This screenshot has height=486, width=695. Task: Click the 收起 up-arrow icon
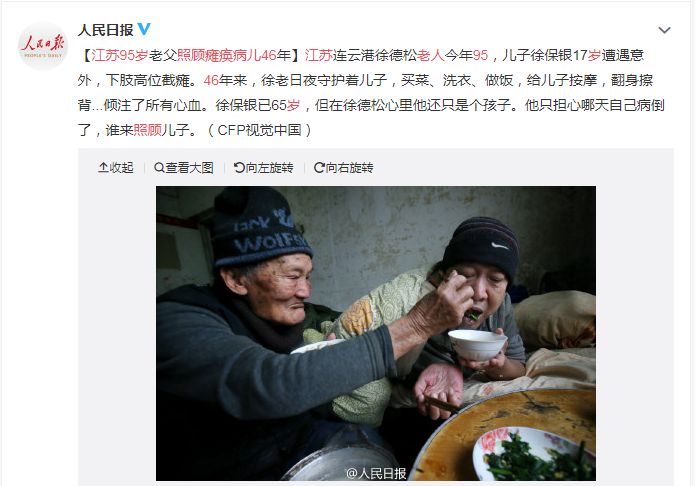click(x=103, y=168)
